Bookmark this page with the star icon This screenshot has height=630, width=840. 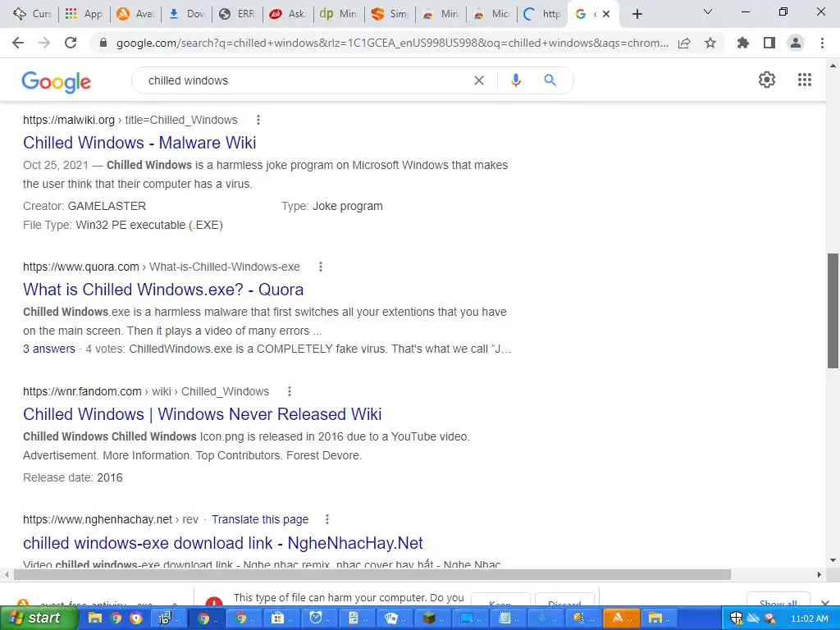pyautogui.click(x=710, y=43)
